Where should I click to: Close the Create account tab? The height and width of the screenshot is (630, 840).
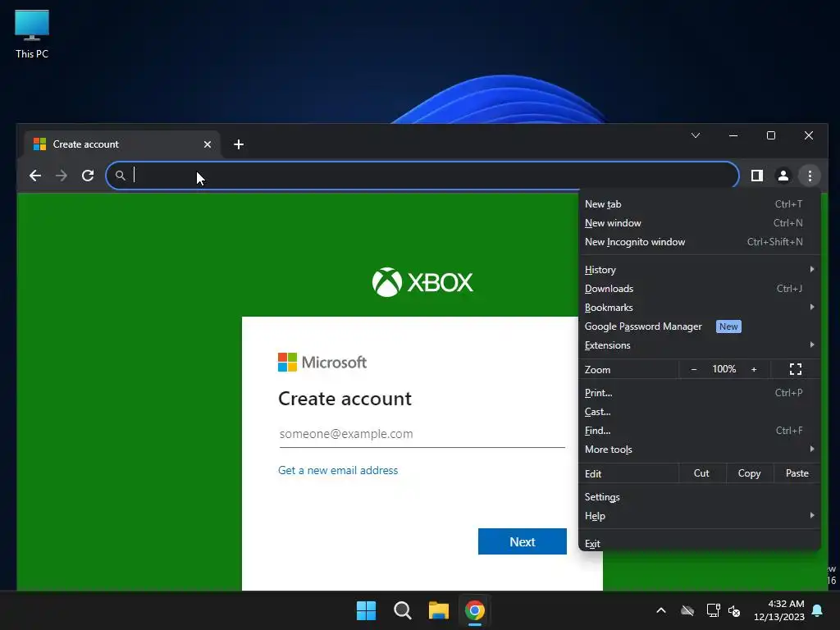[x=208, y=144]
